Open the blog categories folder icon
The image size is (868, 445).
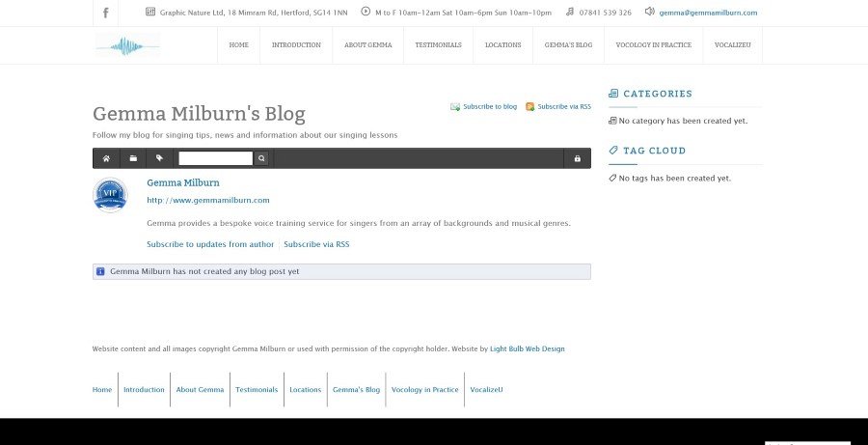click(x=133, y=158)
